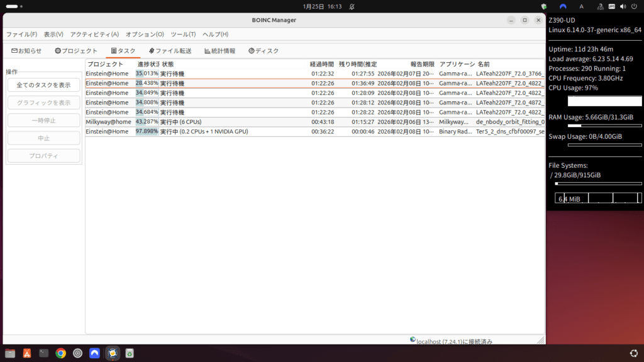Viewport: 644px width, 362px height.
Task: Click the 全てのタスクを表示 button
Action: pos(43,85)
